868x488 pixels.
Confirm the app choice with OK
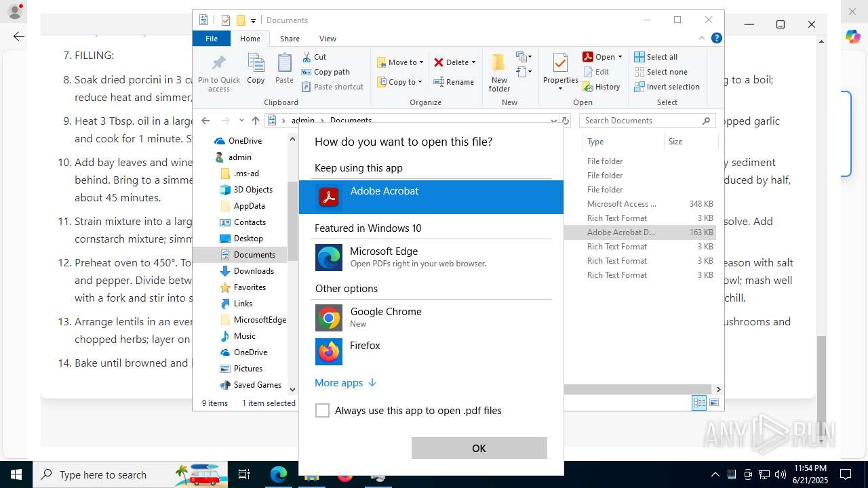(x=479, y=448)
